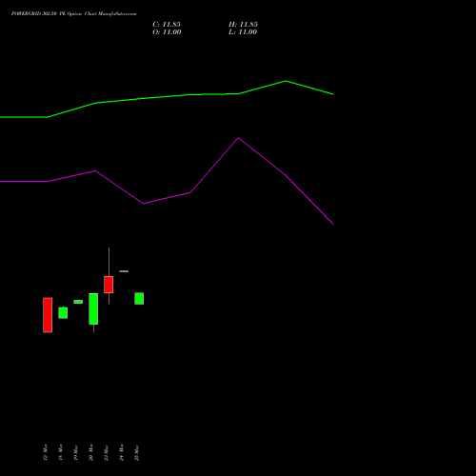Click the 24 Mar date axis label
476x476 pixels.
coord(122,452)
